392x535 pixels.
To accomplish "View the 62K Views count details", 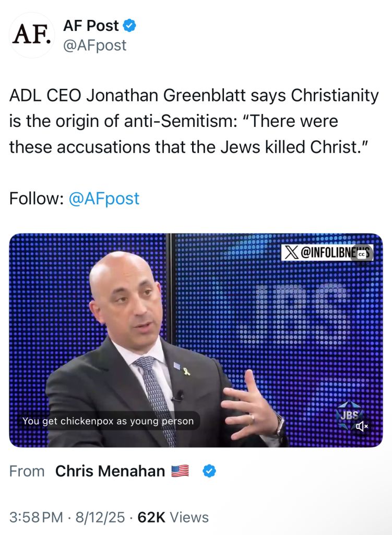I will (173, 517).
